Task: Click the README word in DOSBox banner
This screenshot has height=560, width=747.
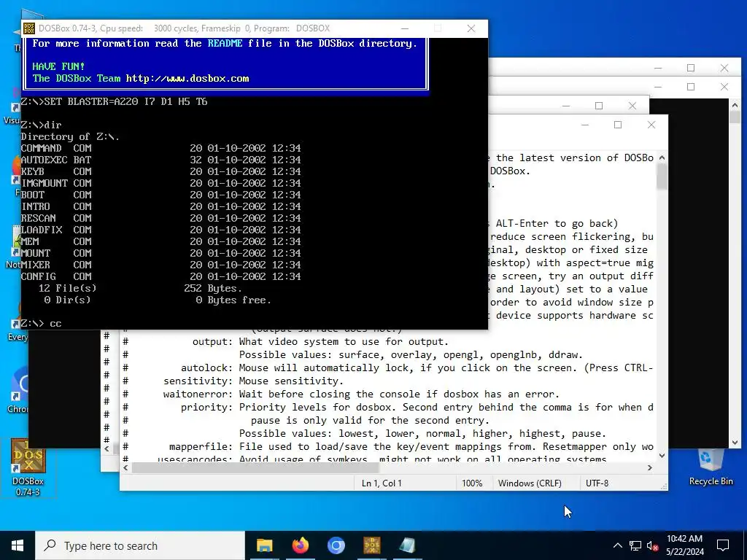Action: coord(225,43)
